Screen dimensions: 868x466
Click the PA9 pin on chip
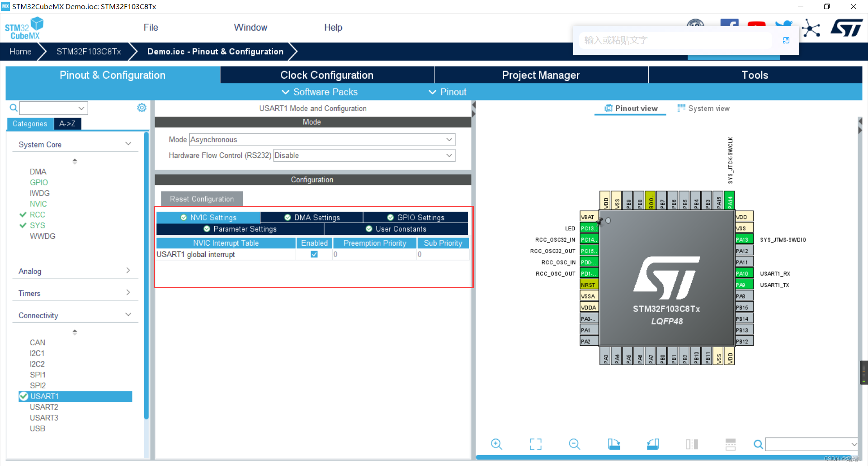point(744,285)
